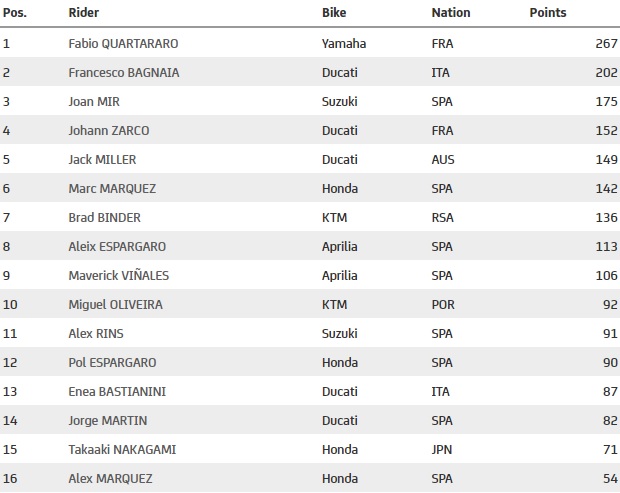Image resolution: width=620 pixels, height=493 pixels.
Task: Click the 267 points value
Action: pyautogui.click(x=606, y=43)
